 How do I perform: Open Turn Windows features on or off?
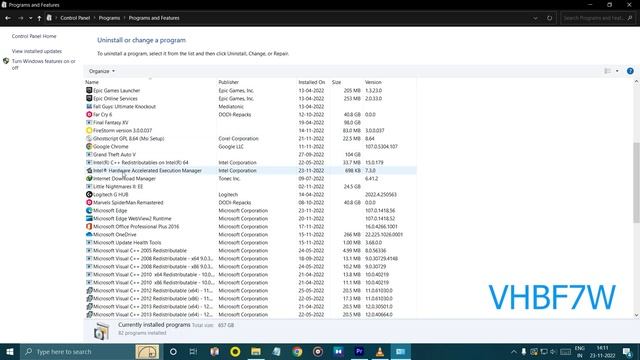(43, 64)
